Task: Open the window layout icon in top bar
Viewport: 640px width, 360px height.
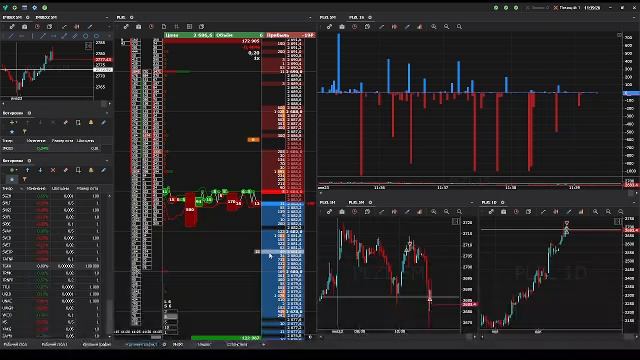Action: 24,7
